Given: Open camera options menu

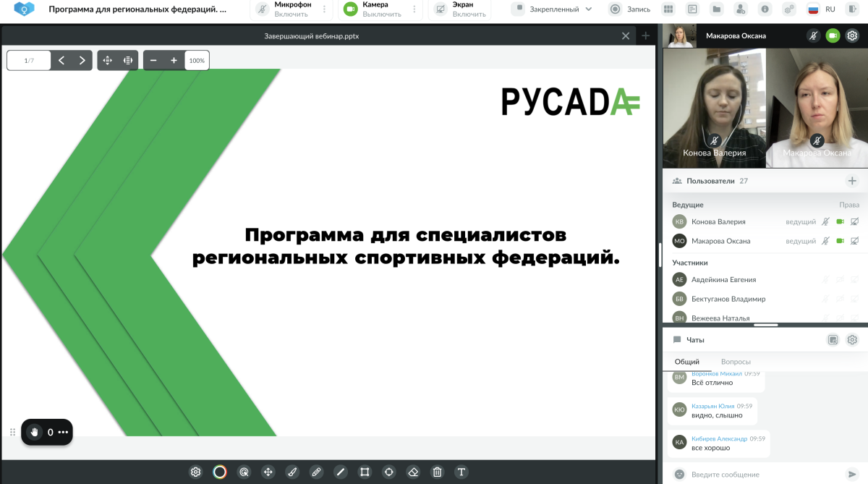Looking at the screenshot, I should (x=414, y=9).
